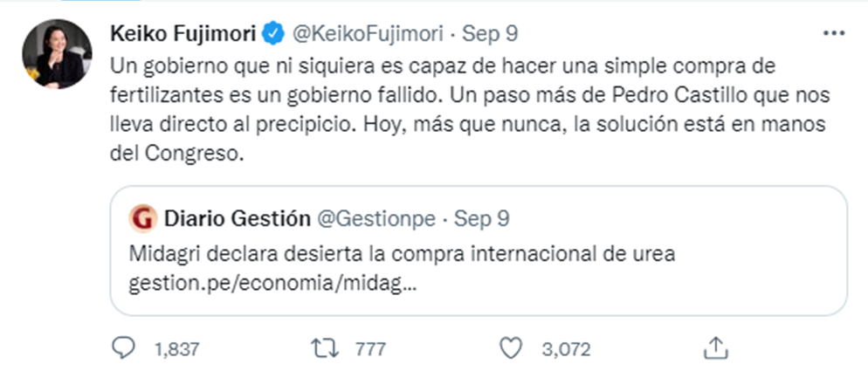Click the 1,837 replies count

(177, 349)
